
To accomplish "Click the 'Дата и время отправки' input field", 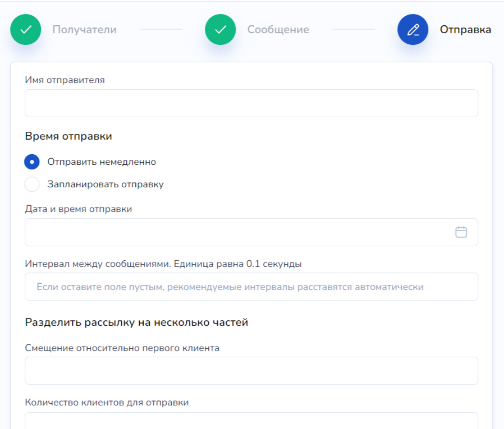I will [236, 232].
